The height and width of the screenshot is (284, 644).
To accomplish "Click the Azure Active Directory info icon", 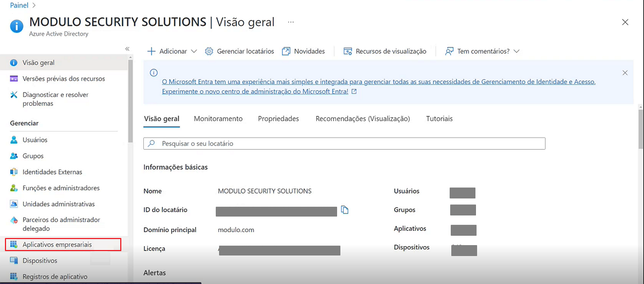I will (x=16, y=27).
